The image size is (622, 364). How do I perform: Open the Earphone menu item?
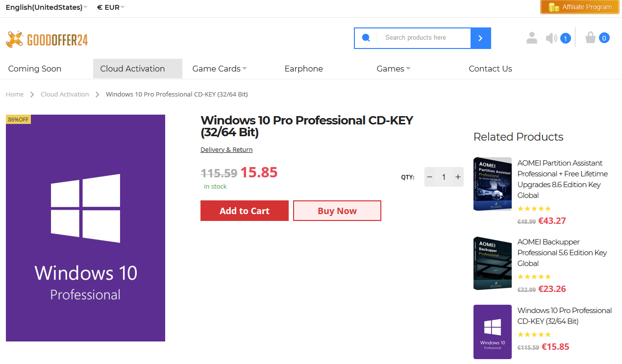pyautogui.click(x=304, y=69)
